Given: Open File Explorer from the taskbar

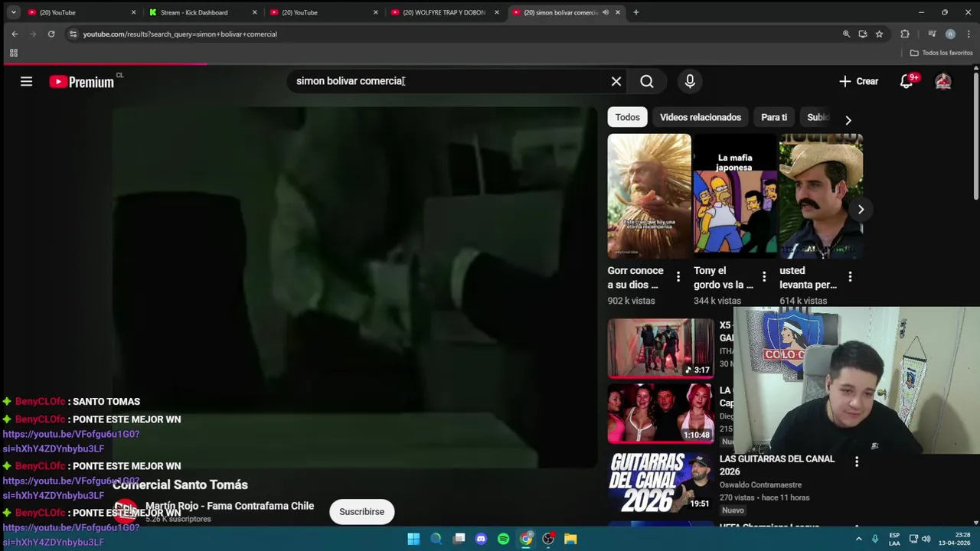Looking at the screenshot, I should coord(570,539).
